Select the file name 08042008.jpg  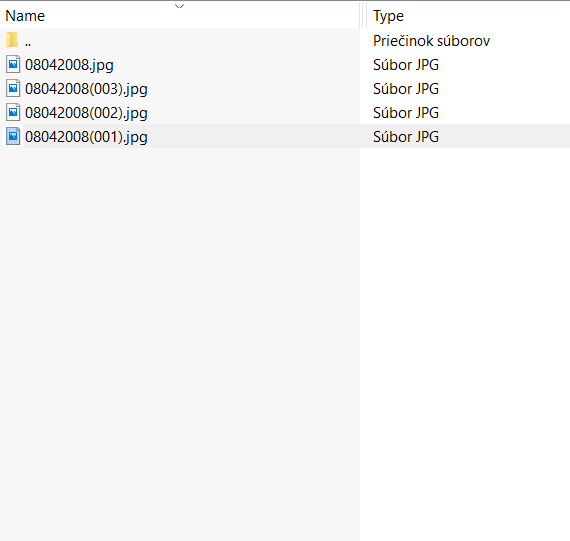pos(69,65)
